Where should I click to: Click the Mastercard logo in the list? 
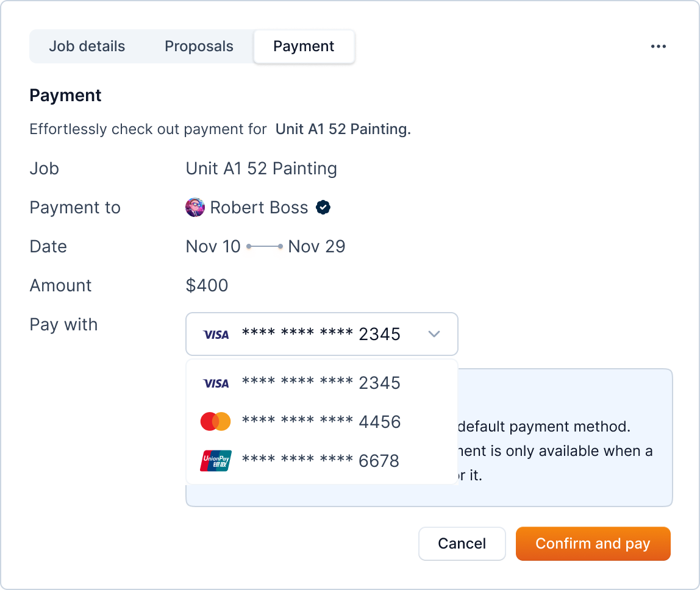pyautogui.click(x=216, y=422)
